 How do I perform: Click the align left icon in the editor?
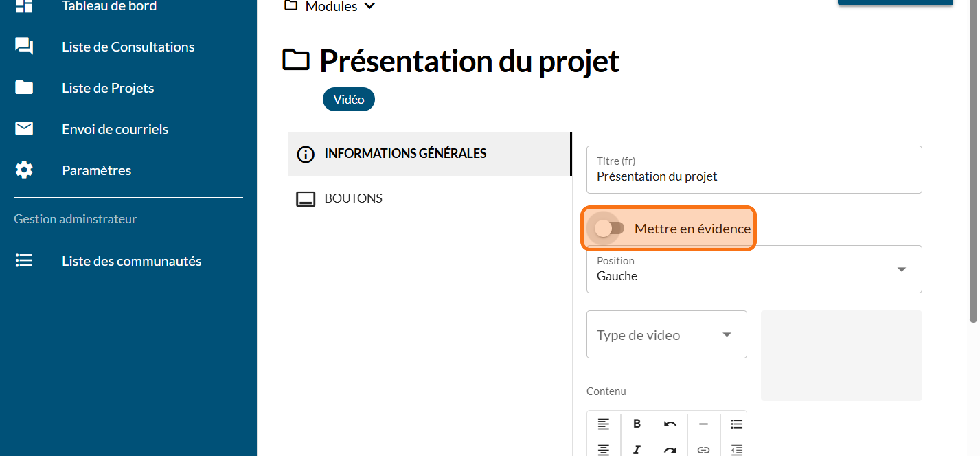point(603,424)
